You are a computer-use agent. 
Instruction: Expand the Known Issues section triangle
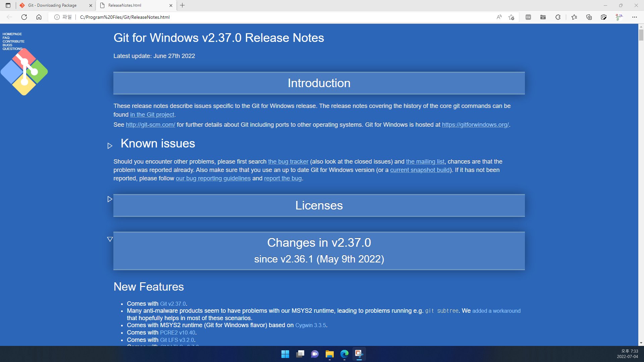[x=110, y=145]
